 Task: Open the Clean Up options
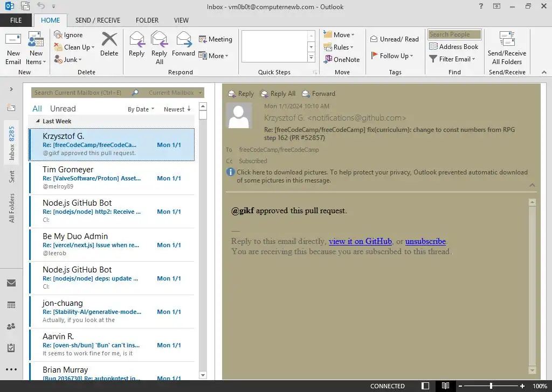tap(74, 47)
